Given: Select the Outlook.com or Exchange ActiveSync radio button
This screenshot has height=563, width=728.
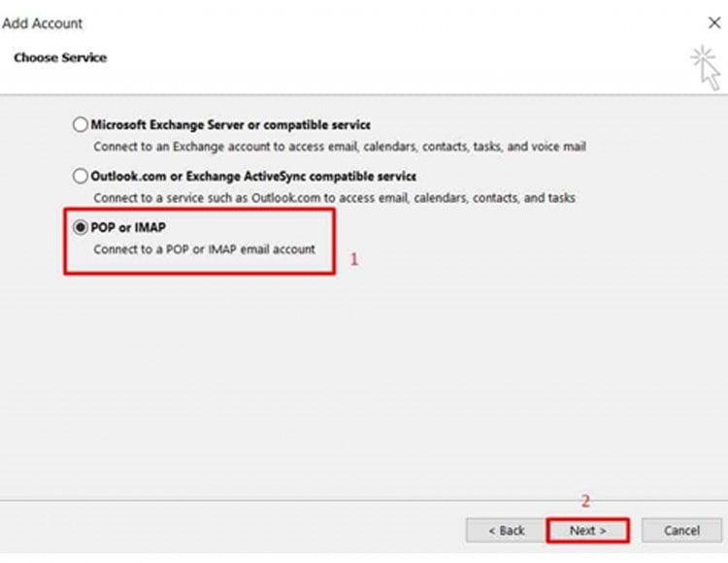Looking at the screenshot, I should point(81,176).
